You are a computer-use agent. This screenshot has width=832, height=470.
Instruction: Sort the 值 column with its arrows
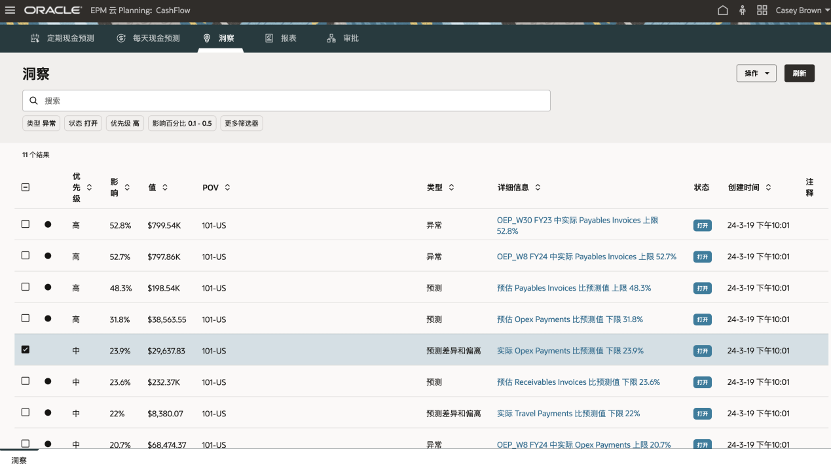click(x=165, y=187)
